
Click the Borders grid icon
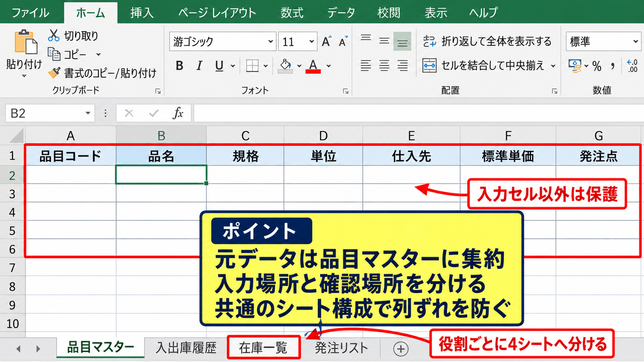coord(252,66)
